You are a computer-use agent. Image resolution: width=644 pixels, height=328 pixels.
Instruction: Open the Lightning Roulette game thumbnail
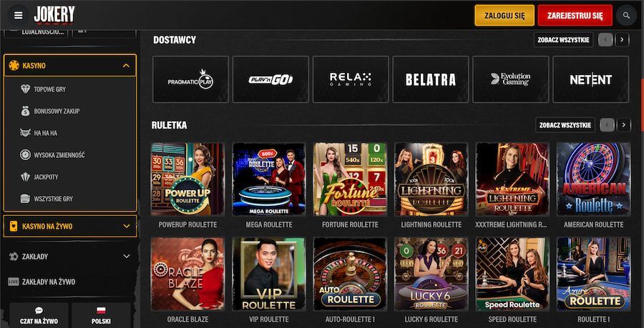coord(431,179)
